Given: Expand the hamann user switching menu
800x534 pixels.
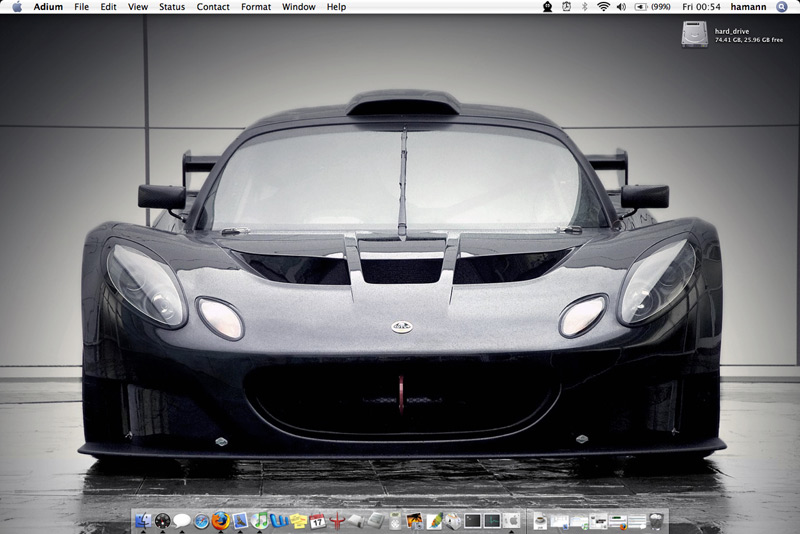Looking at the screenshot, I should [749, 7].
